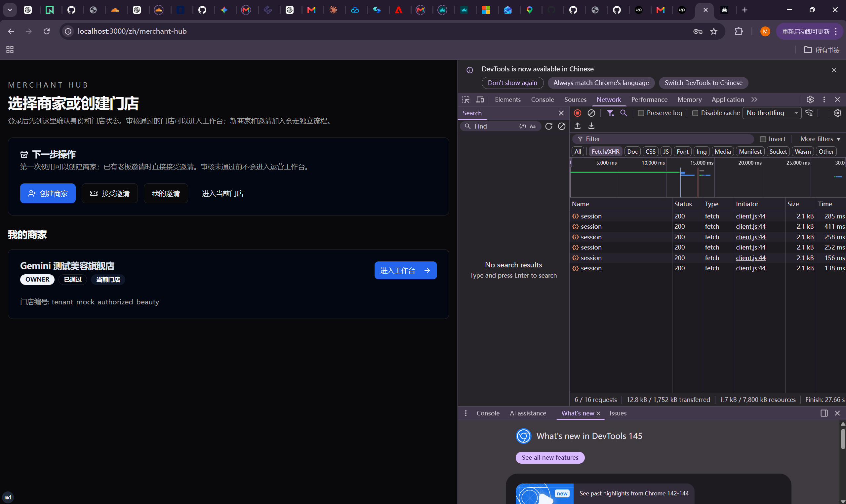
Task: Click the 创建商家 button
Action: (48, 194)
